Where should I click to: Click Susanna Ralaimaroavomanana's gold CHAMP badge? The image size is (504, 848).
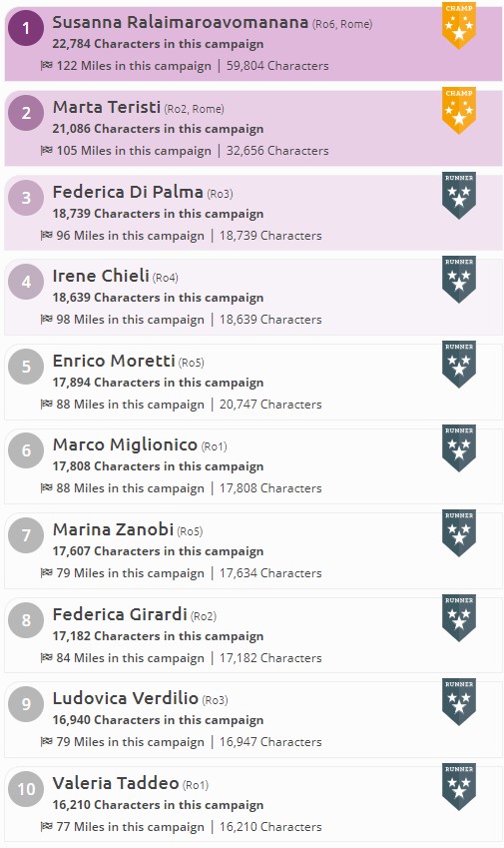(x=459, y=25)
